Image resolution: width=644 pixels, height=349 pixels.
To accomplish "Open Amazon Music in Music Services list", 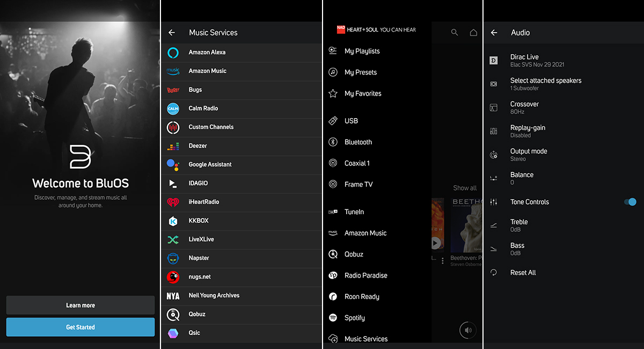I will coord(241,71).
